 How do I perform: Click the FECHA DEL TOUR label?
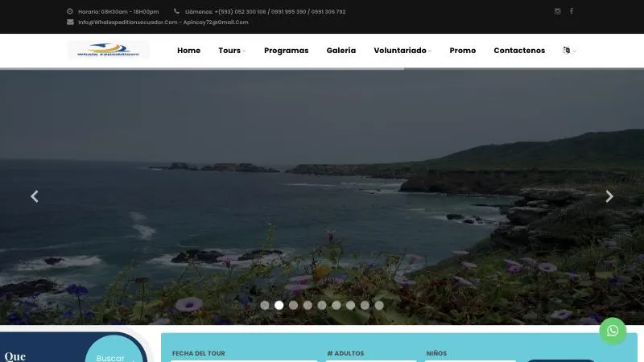point(198,353)
